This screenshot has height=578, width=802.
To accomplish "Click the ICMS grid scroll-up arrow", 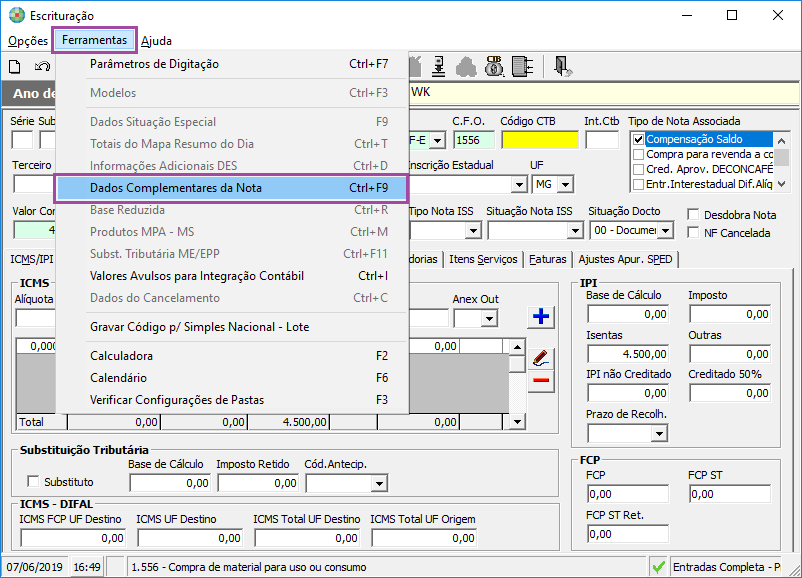I will [x=517, y=347].
